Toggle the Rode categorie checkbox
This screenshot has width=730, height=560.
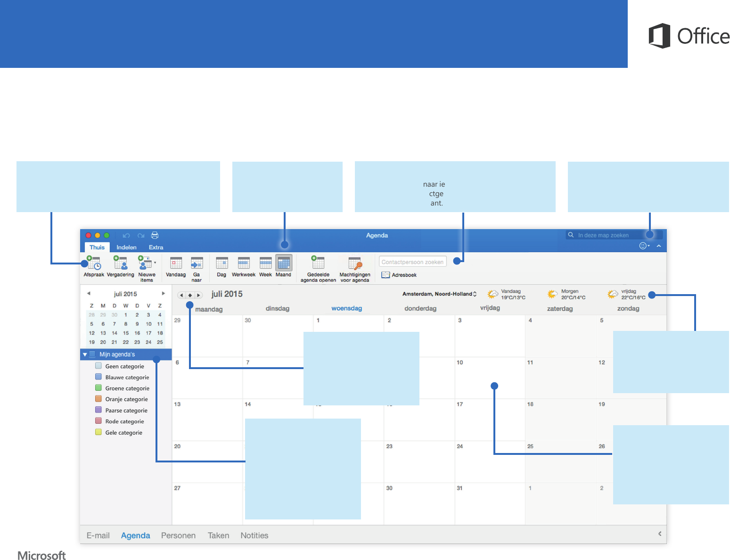tap(98, 420)
